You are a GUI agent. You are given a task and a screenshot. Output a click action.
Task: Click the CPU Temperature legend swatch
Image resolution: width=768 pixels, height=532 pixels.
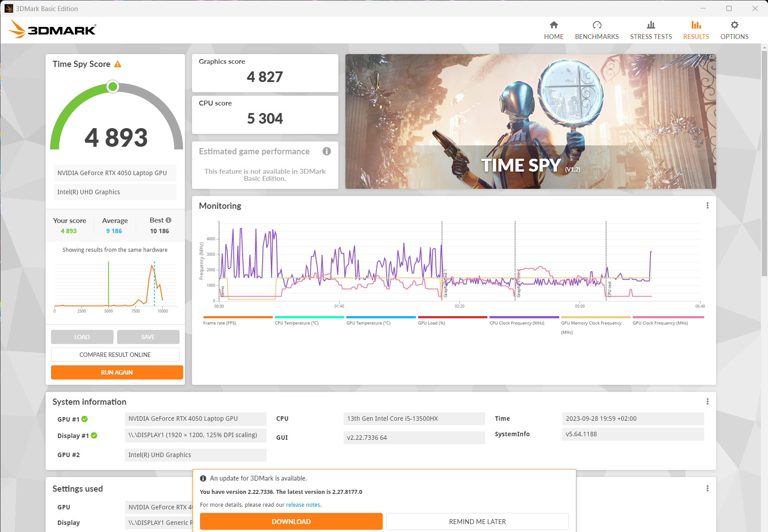[x=310, y=317]
